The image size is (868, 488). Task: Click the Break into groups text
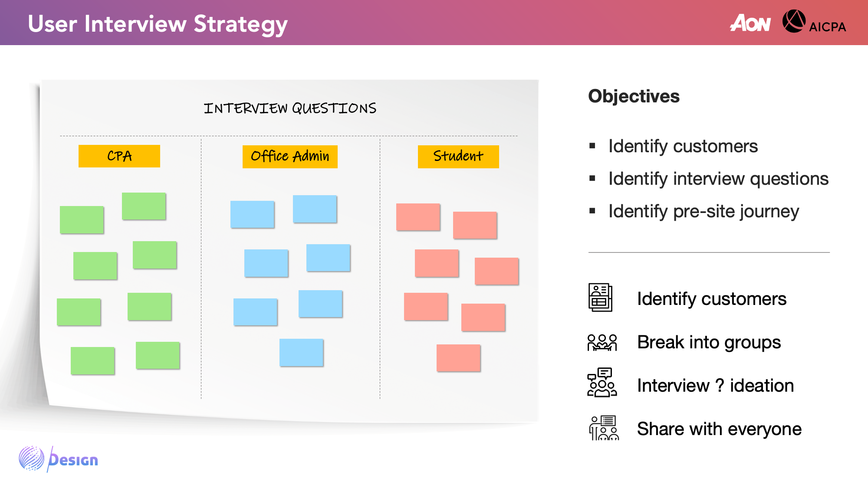pos(709,342)
